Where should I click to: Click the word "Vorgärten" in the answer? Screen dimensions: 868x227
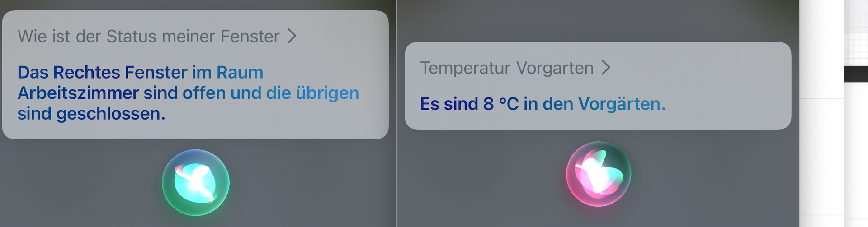(x=622, y=104)
